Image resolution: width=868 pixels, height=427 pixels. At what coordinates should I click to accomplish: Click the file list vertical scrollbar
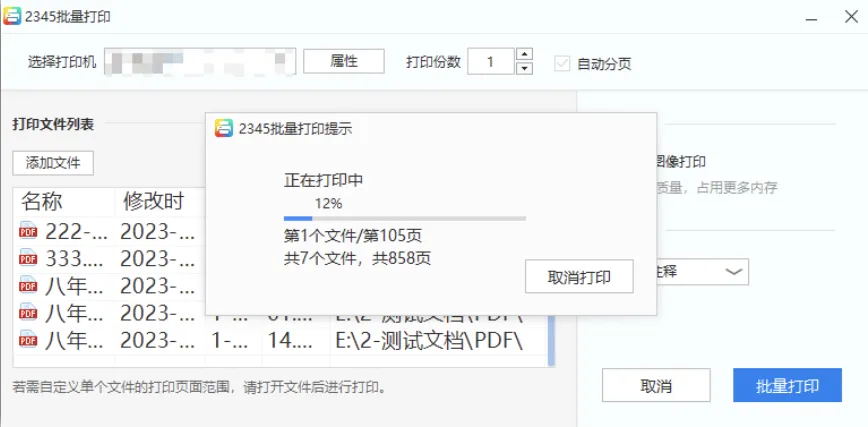[x=551, y=340]
